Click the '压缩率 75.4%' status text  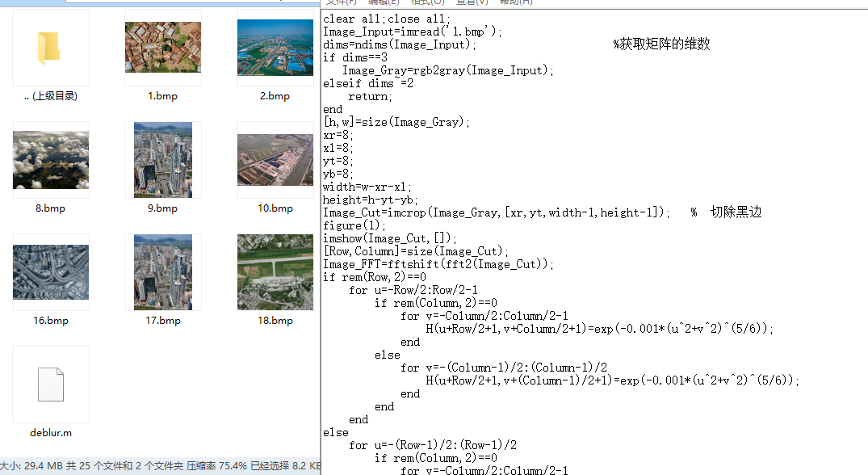pyautogui.click(x=216, y=465)
